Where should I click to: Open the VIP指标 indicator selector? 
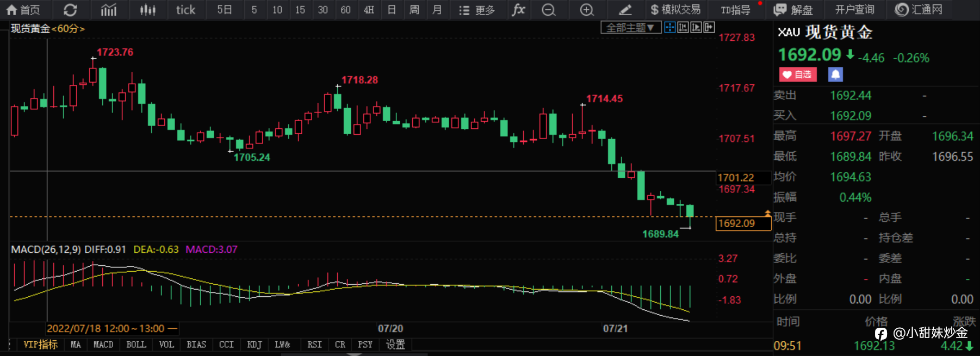click(40, 345)
